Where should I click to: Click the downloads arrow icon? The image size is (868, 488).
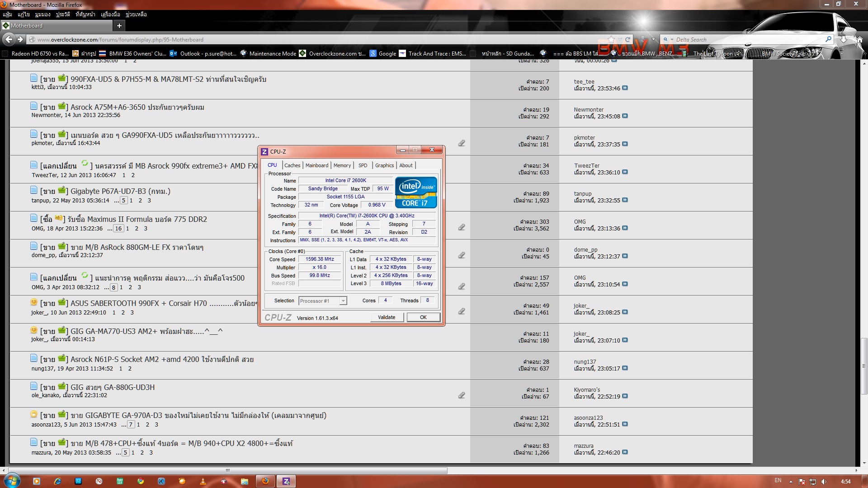pos(843,40)
